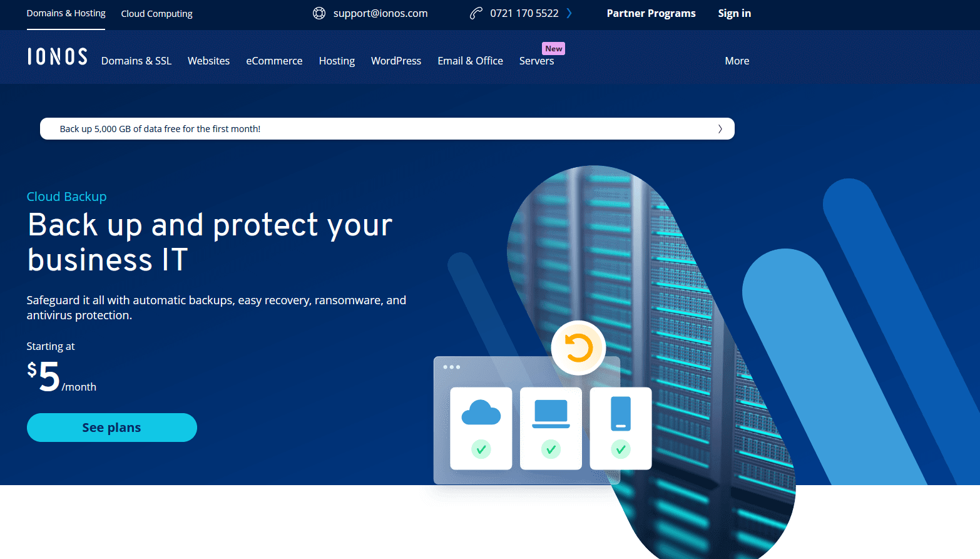Switch to the Cloud Computing tab
The height and width of the screenshot is (559, 980).
click(156, 14)
